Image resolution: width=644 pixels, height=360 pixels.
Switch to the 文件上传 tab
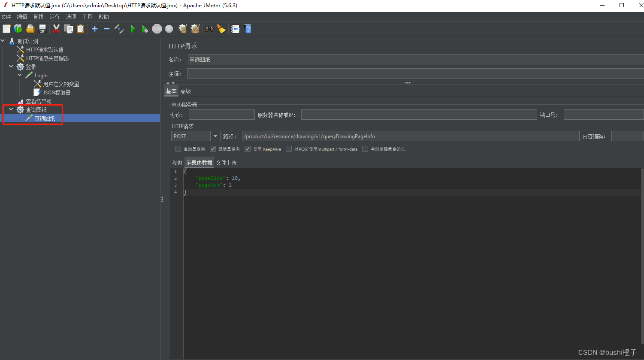[226, 163]
